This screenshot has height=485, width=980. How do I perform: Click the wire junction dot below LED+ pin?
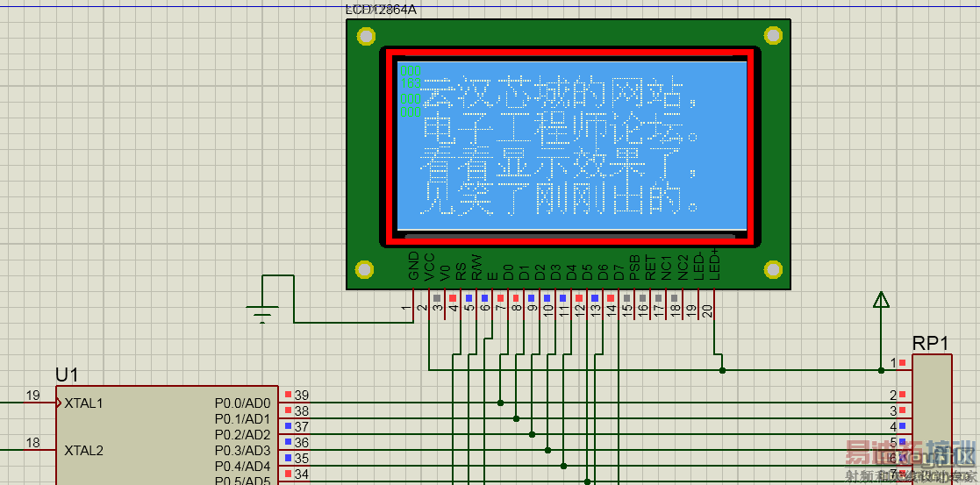click(723, 371)
